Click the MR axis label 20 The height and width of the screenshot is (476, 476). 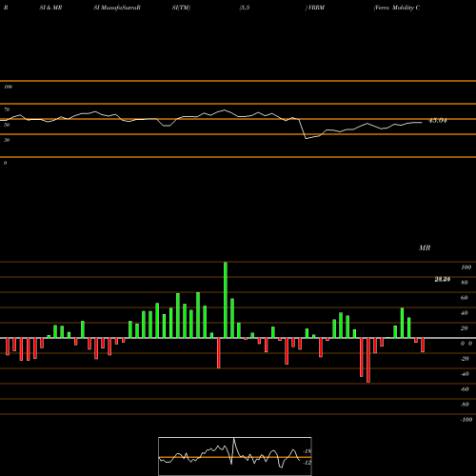[464, 328]
